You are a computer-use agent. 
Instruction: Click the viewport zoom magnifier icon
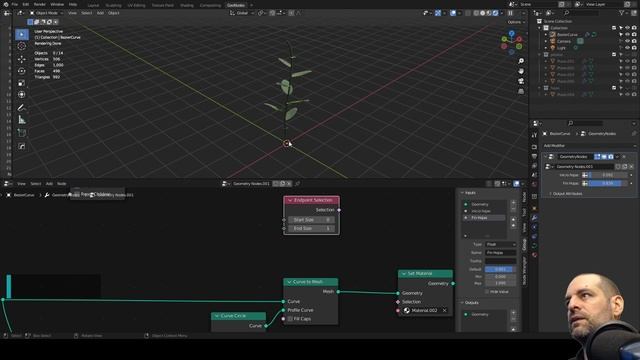coord(521,61)
